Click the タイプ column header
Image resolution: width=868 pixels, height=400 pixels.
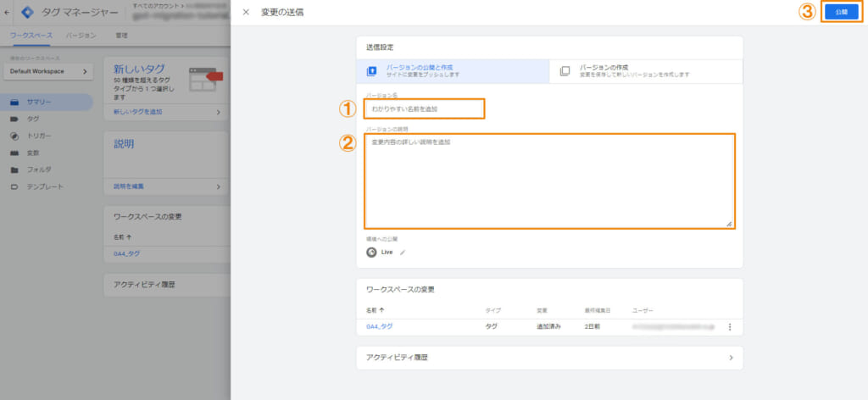click(x=492, y=310)
